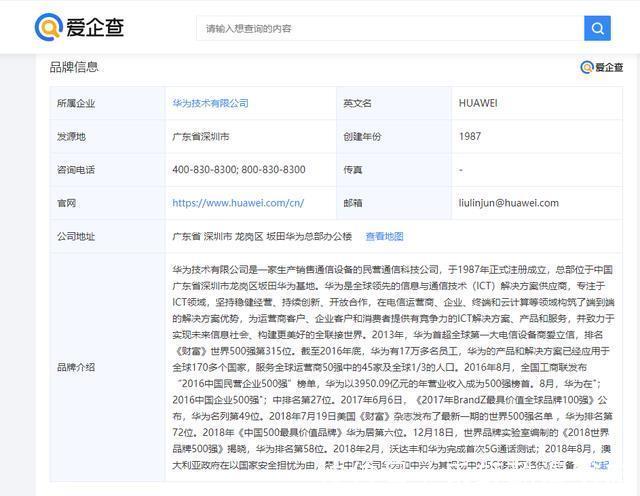The image size is (640, 496).
Task: Select origin 广东省深圳市
Action: click(201, 136)
